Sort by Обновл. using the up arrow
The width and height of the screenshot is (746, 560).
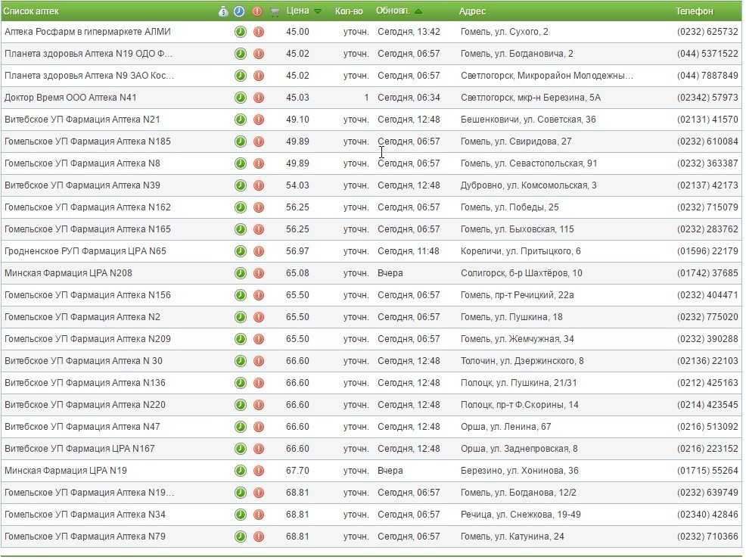418,12
